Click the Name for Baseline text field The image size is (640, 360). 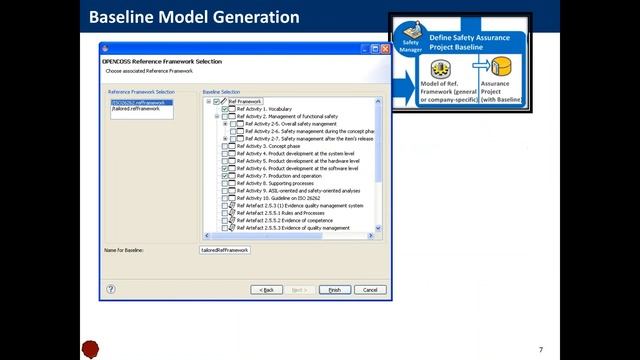pyautogui.click(x=225, y=250)
